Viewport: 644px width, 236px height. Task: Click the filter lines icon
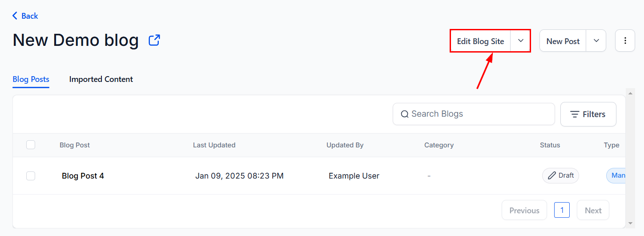(575, 114)
